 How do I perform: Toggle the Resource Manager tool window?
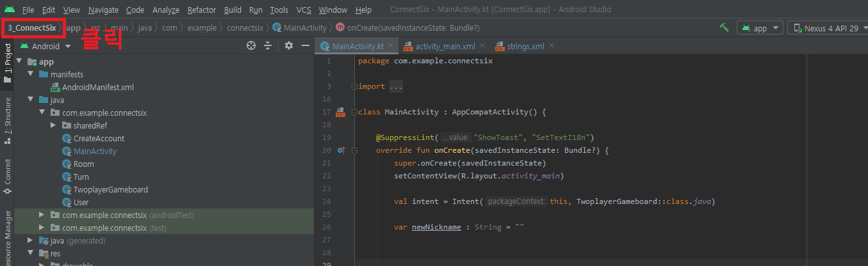[7, 238]
